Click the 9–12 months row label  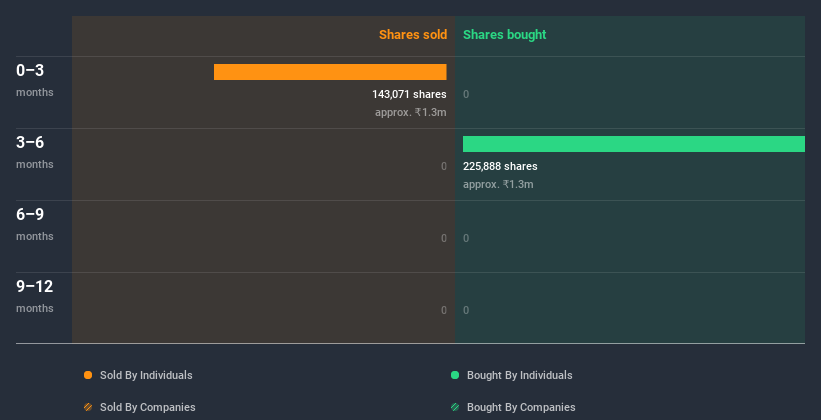pyautogui.click(x=35, y=296)
